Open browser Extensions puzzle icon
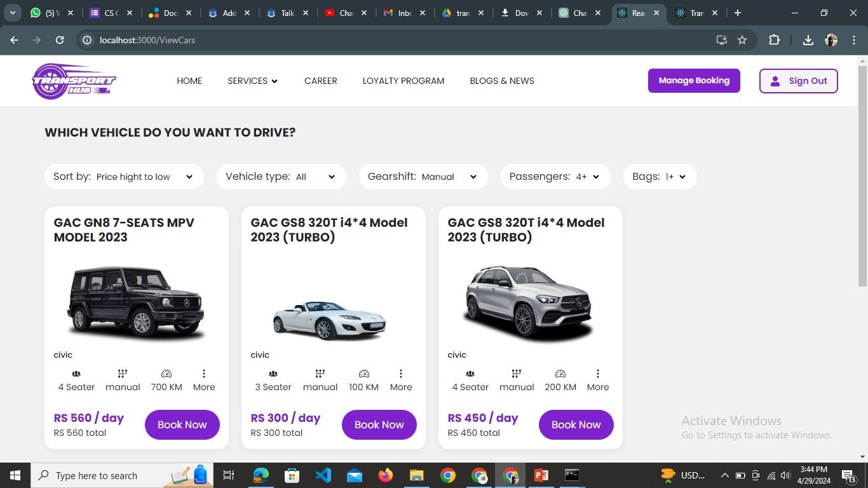 click(x=774, y=40)
